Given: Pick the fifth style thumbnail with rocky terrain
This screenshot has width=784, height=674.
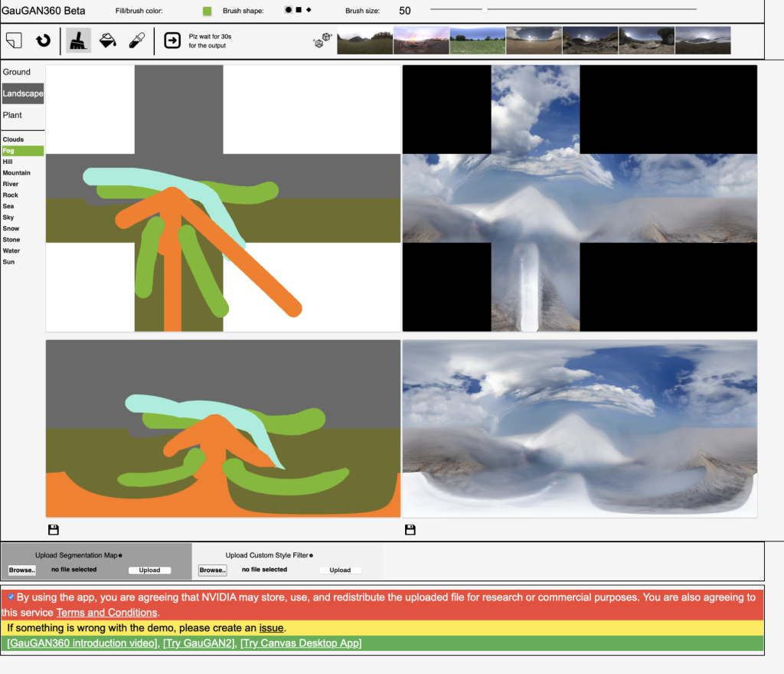Looking at the screenshot, I should pyautogui.click(x=590, y=41).
